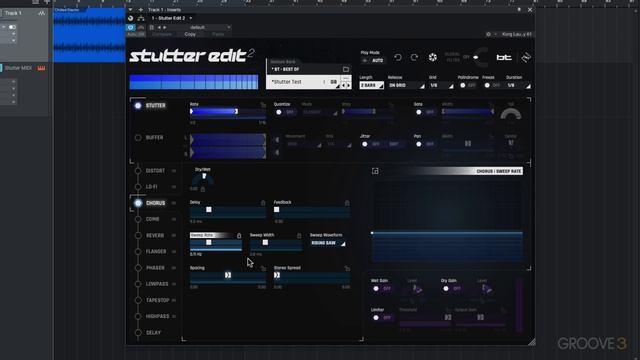Toggle the Buffer module on
The height and width of the screenshot is (360, 640).
point(138,138)
